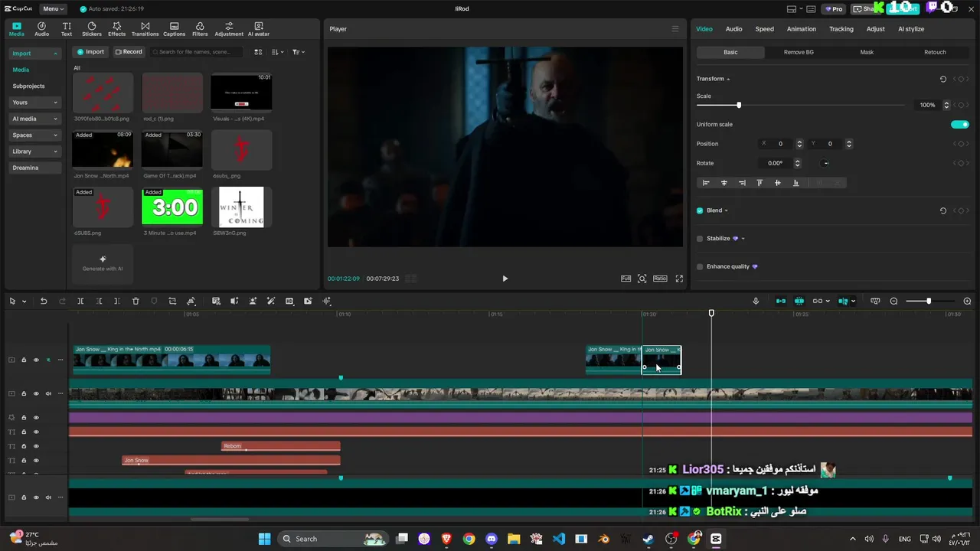Open the Retouch sub-tab
This screenshot has width=980, height=551.
[x=935, y=52]
